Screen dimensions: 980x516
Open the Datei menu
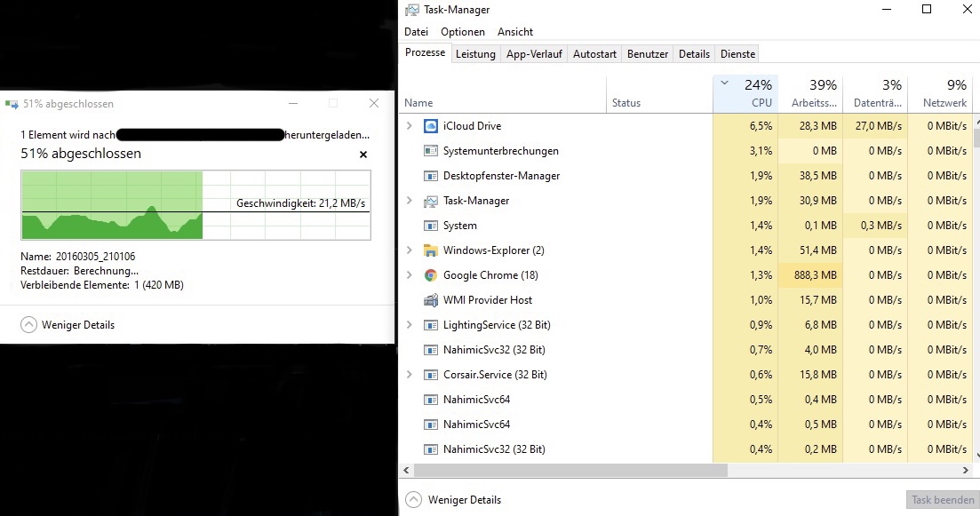pos(416,32)
